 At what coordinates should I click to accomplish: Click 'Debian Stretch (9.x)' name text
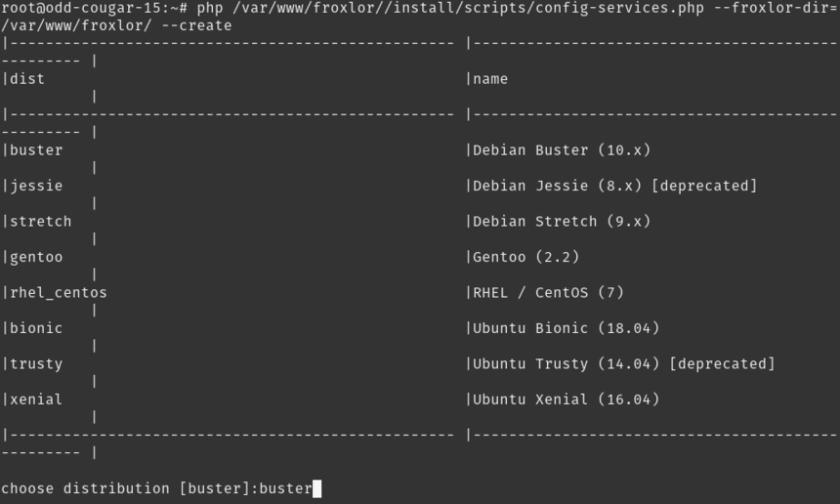pos(562,221)
